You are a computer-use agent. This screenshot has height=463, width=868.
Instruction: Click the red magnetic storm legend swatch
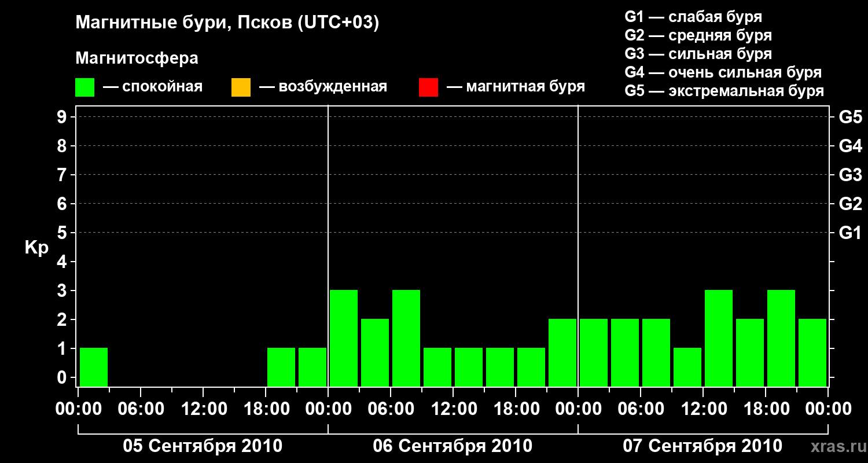(x=428, y=87)
